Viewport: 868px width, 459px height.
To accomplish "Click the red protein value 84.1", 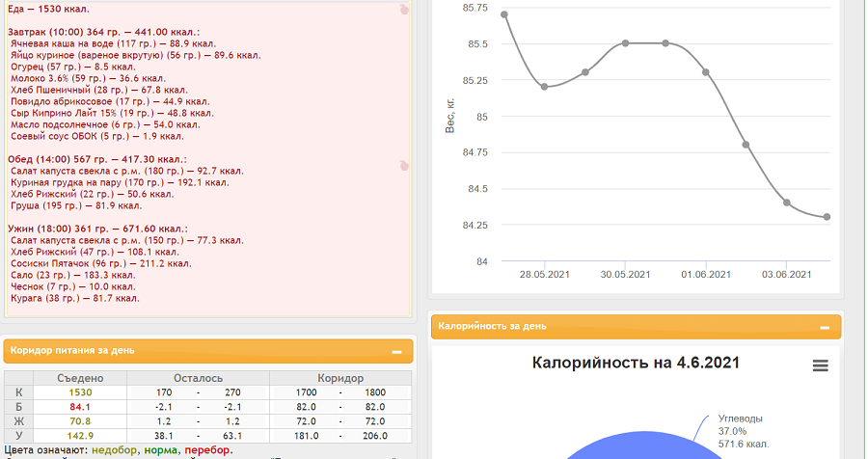I will pos(80,407).
